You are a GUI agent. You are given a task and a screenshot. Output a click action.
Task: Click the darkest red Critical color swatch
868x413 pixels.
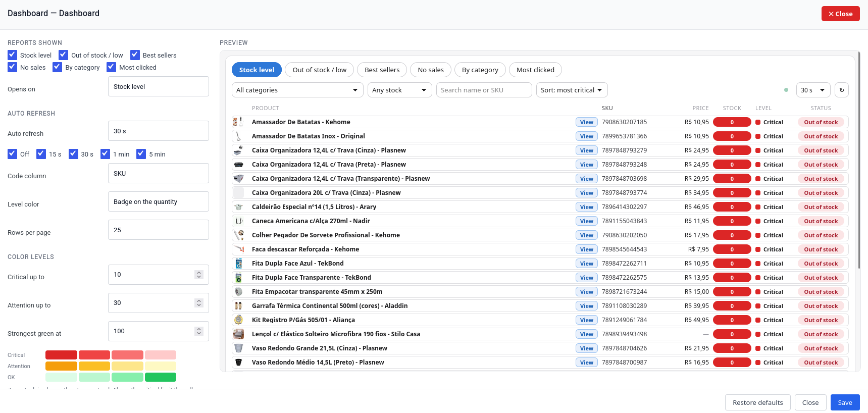tap(61, 355)
